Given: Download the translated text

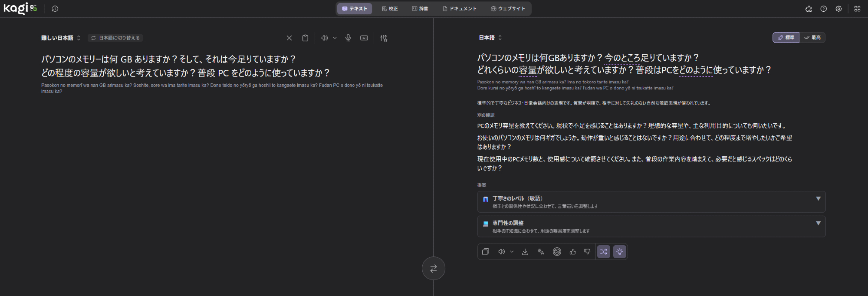Looking at the screenshot, I should pyautogui.click(x=525, y=252).
